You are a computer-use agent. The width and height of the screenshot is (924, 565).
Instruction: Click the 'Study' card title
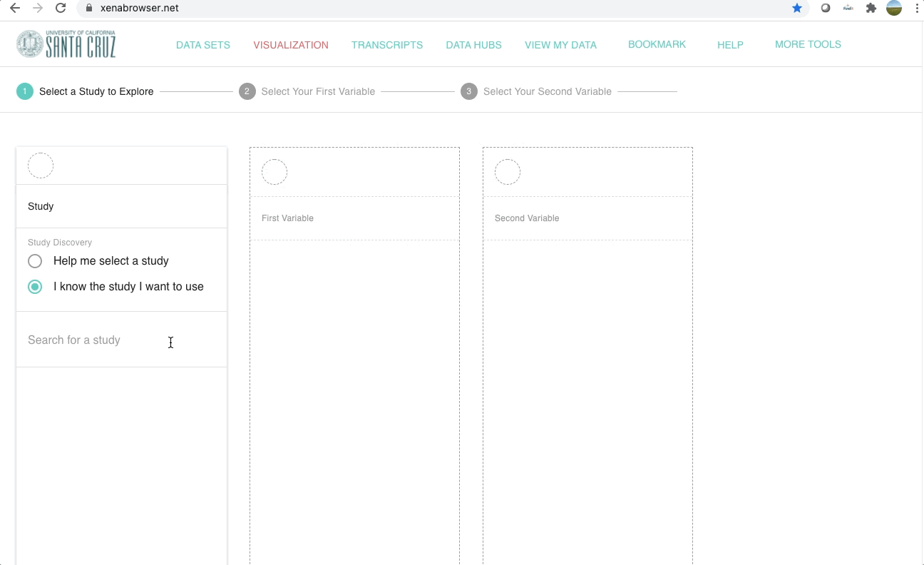tap(41, 206)
